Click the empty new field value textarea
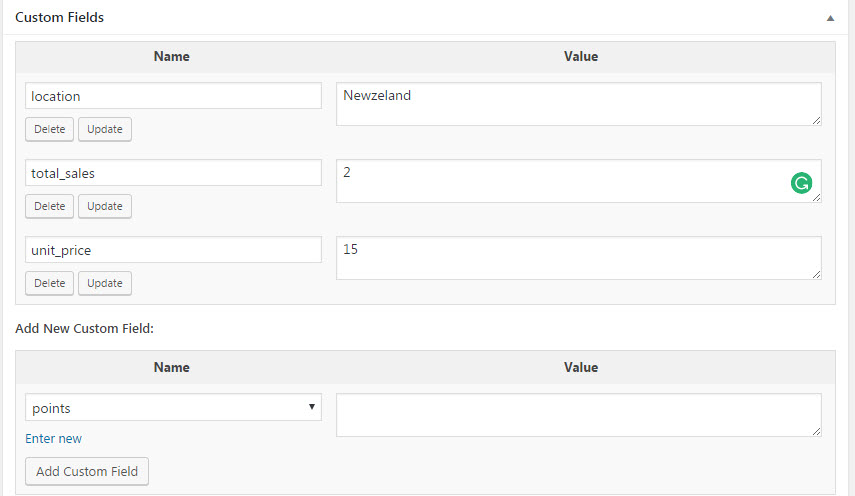This screenshot has height=496, width=855. (x=579, y=415)
